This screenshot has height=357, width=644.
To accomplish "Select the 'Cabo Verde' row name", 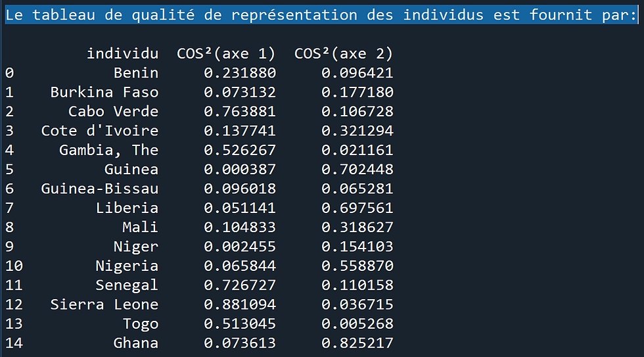I will tap(113, 111).
